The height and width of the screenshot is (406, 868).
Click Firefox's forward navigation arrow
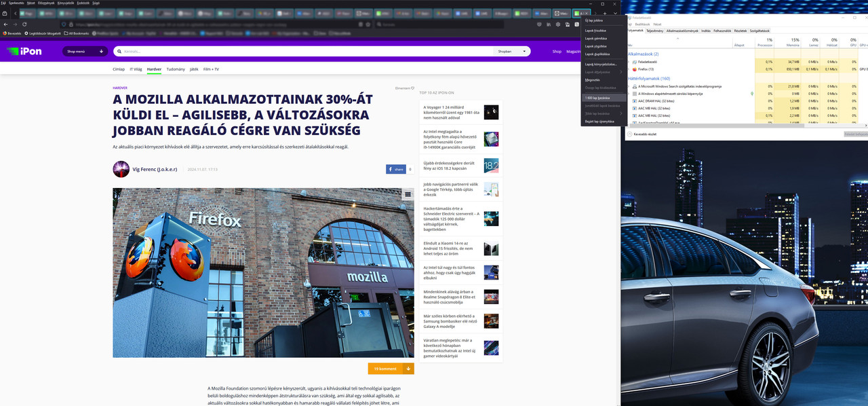[15, 24]
